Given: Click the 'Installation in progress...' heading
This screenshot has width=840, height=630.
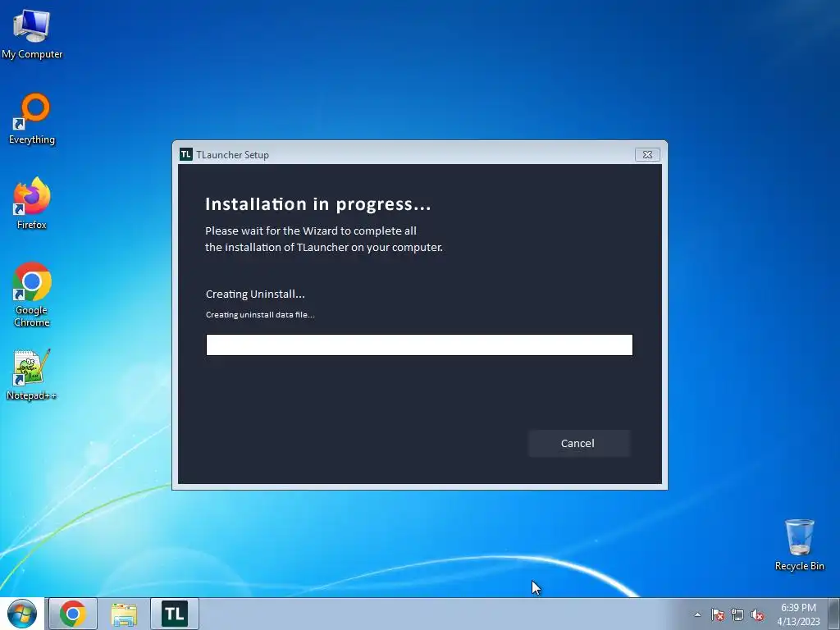Looking at the screenshot, I should pyautogui.click(x=318, y=204).
